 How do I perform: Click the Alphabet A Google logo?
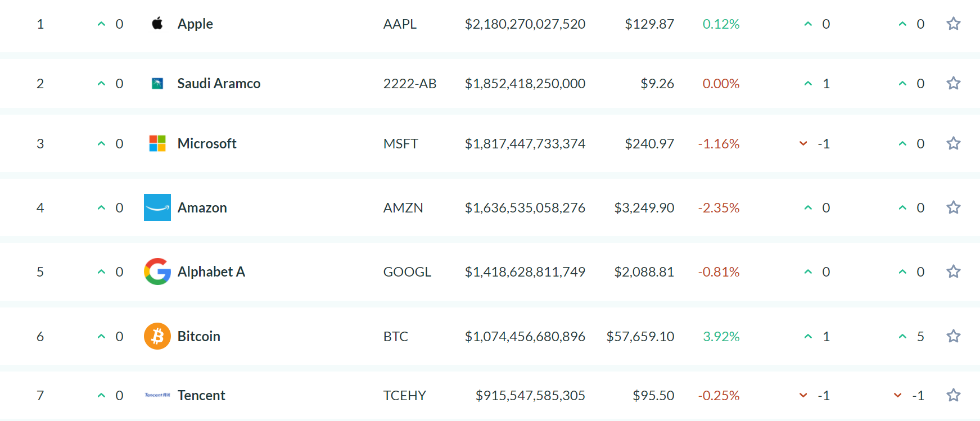click(x=157, y=271)
